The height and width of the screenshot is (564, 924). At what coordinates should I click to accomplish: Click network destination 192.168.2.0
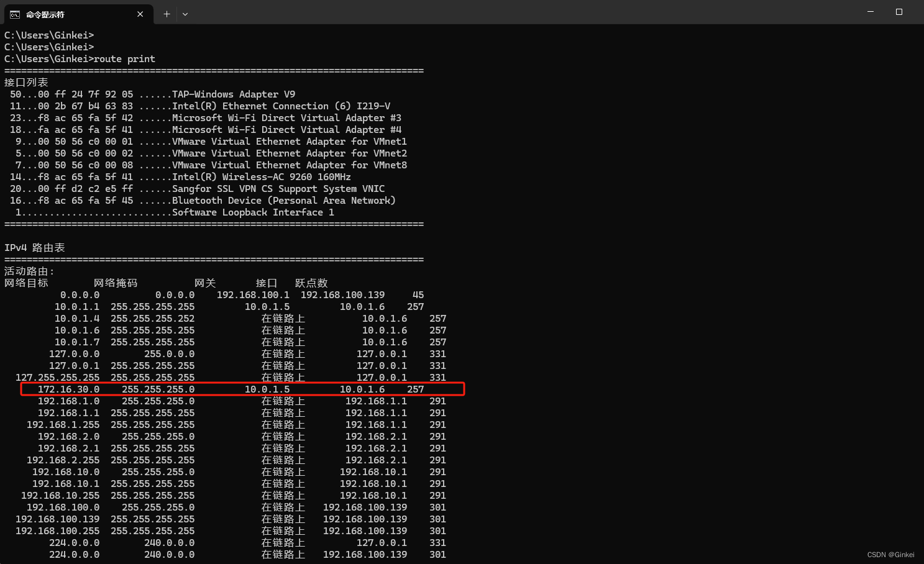click(69, 437)
